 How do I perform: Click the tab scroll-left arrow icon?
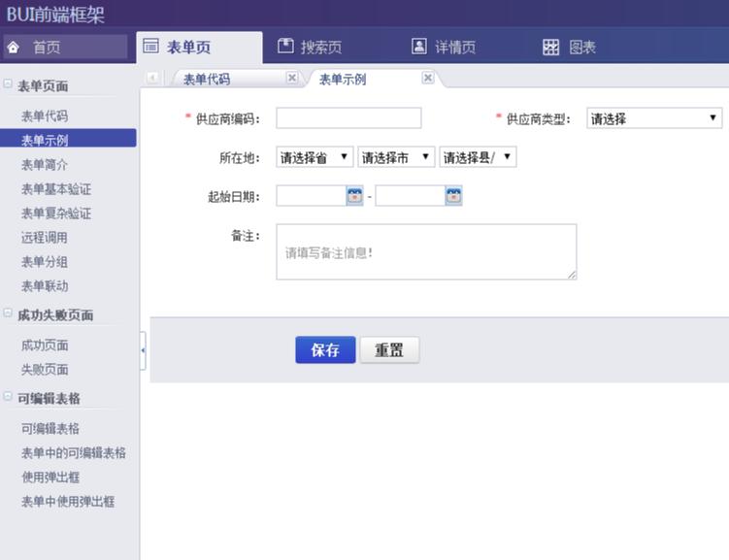[x=153, y=79]
